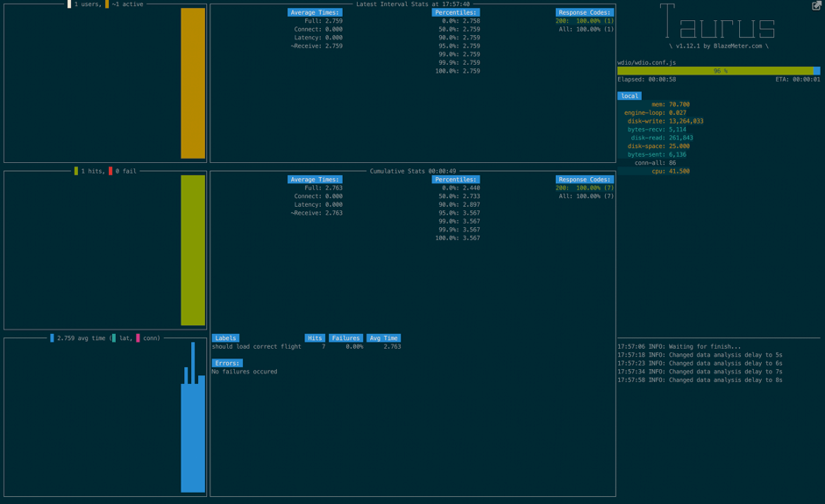Click the 'Cumulative Stats 00:00:49' title
Screen dimensions: 825x504
tap(412, 171)
